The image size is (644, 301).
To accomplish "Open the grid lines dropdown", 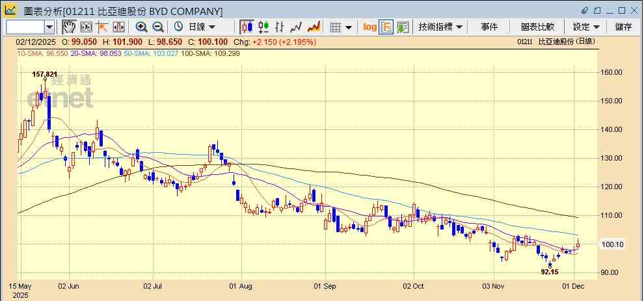I will click(x=342, y=27).
